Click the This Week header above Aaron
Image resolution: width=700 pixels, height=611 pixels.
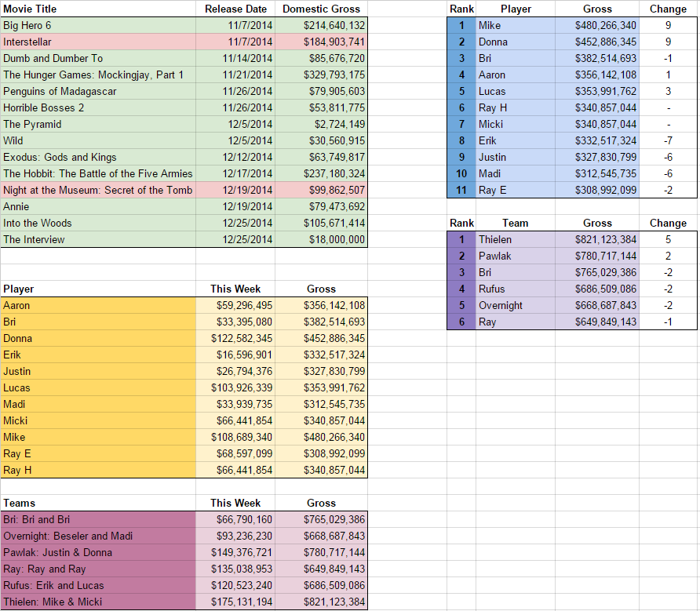click(x=235, y=289)
